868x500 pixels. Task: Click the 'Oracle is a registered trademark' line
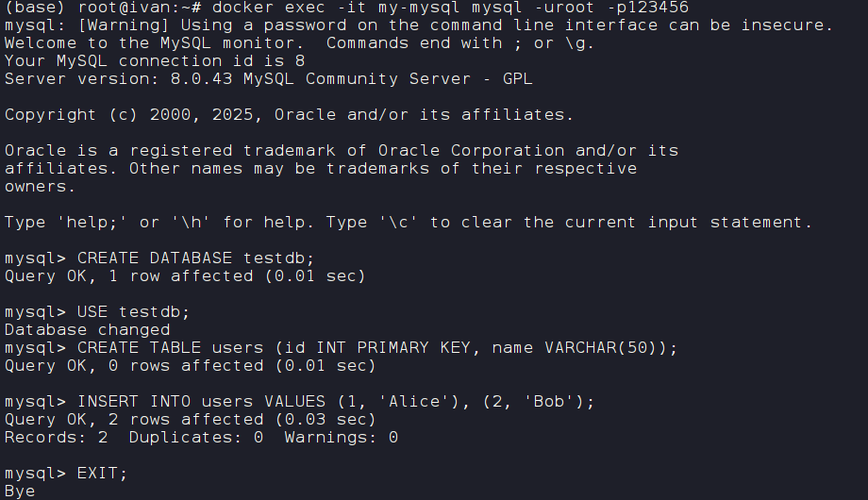coord(341,151)
